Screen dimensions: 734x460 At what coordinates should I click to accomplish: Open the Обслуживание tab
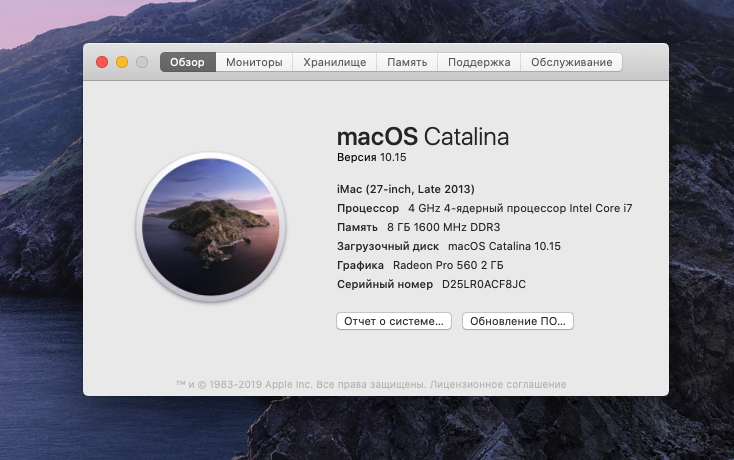[572, 62]
